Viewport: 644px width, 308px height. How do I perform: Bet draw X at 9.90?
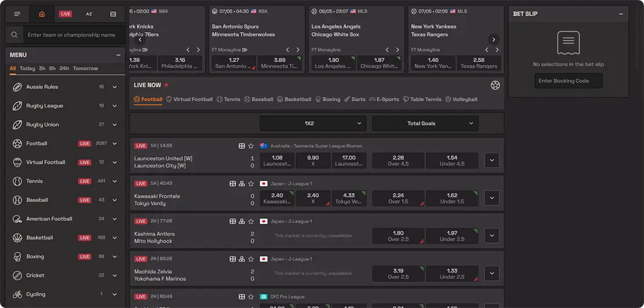313,161
